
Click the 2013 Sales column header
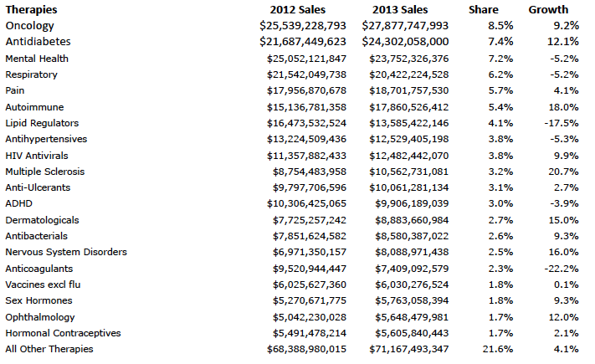coord(400,9)
